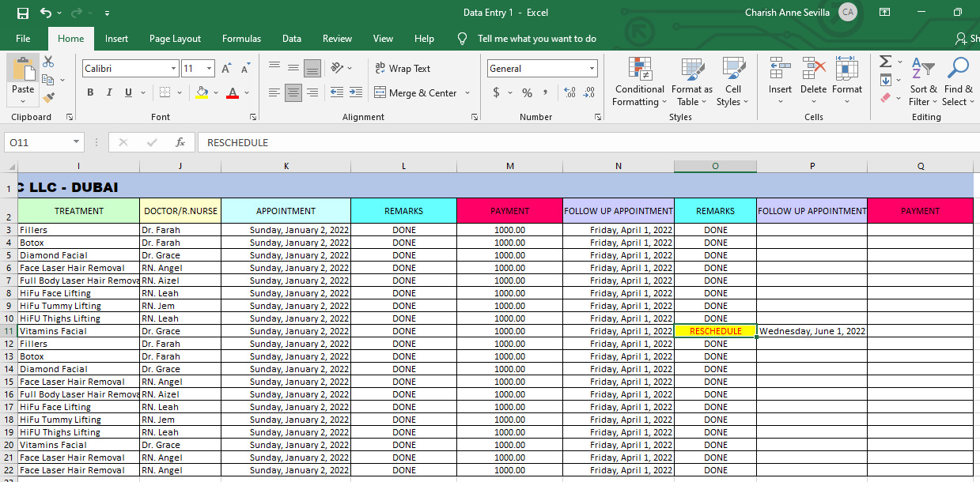Click Increase Decimal icon
980x482 pixels.
point(569,92)
